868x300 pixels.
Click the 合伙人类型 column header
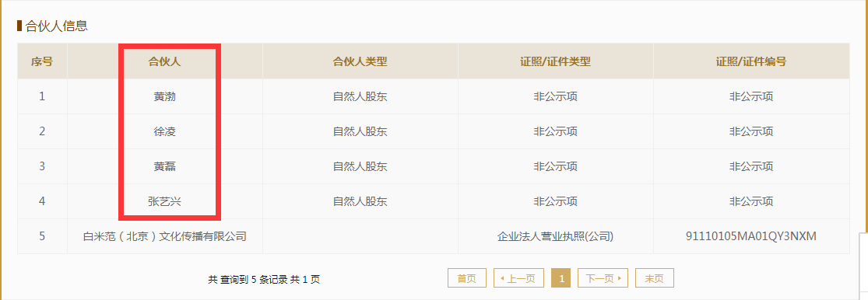point(360,61)
